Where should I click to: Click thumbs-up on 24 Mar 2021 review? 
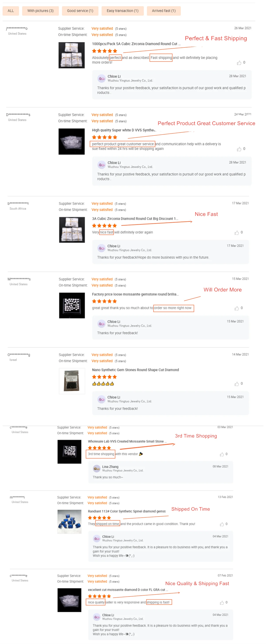pos(239,149)
